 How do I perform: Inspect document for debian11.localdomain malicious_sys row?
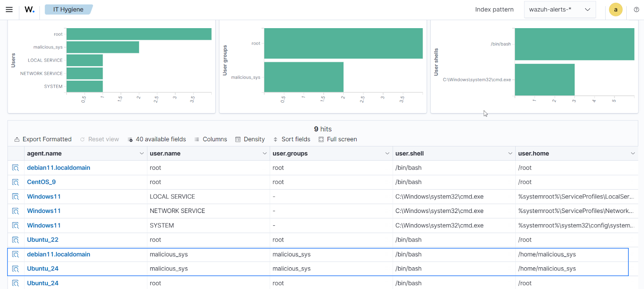click(16, 254)
